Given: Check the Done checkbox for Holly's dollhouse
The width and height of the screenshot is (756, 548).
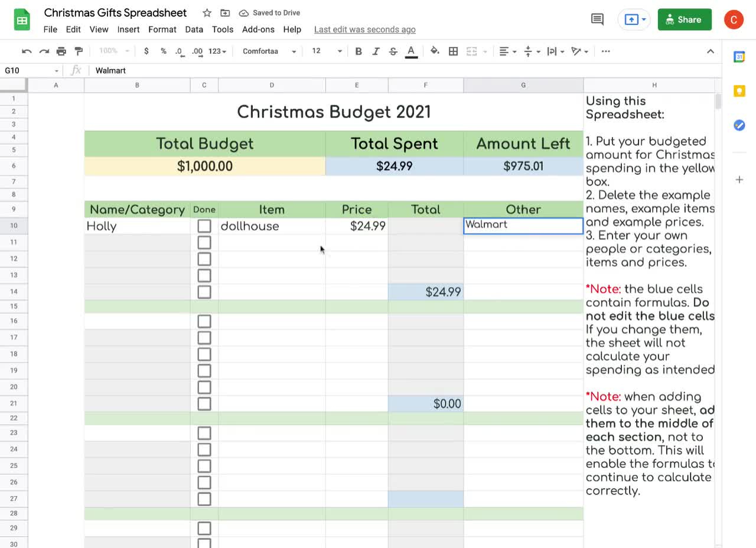Looking at the screenshot, I should point(204,226).
